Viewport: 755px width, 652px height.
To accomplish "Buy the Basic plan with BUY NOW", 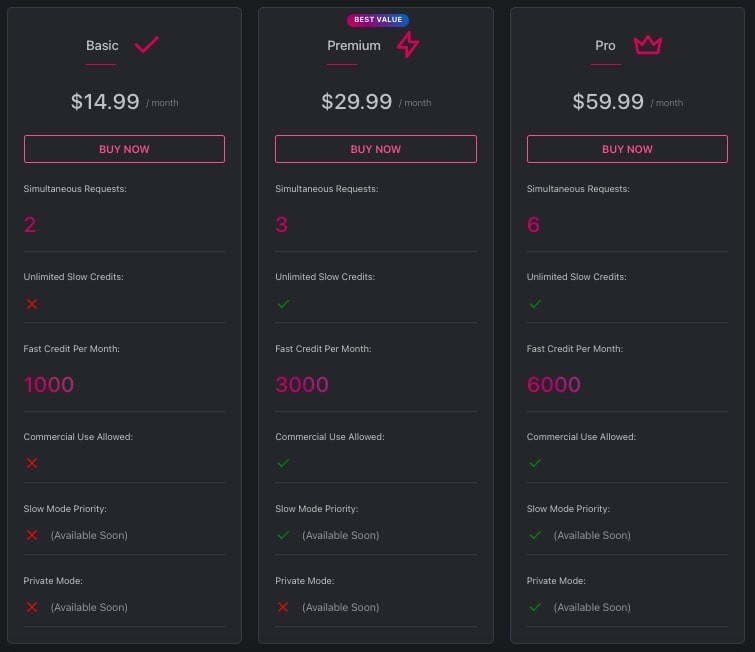I will 124,149.
